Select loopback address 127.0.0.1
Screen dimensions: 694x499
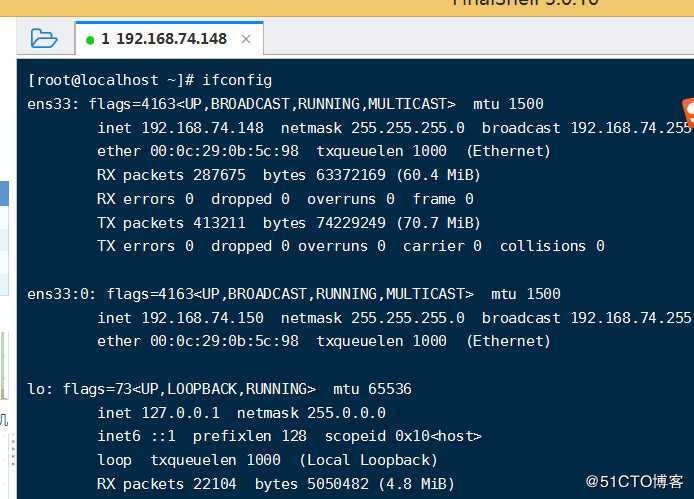coord(180,413)
